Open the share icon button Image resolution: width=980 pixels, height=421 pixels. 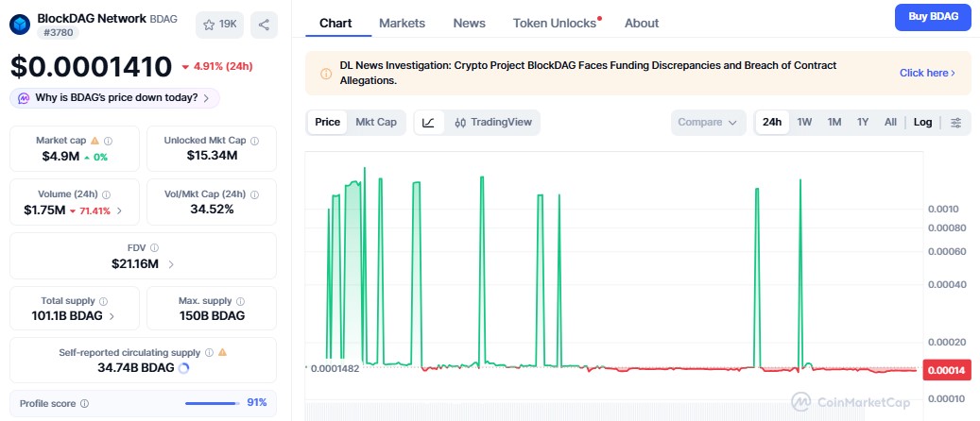[264, 25]
